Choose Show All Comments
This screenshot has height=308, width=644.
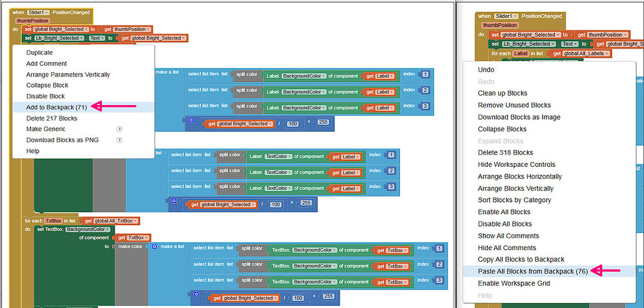tap(508, 236)
